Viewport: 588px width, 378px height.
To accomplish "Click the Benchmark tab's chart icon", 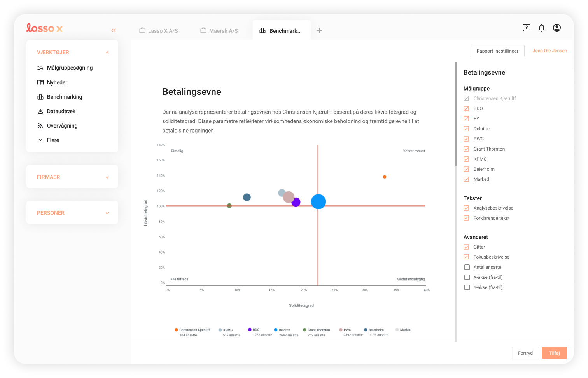I will pyautogui.click(x=262, y=30).
